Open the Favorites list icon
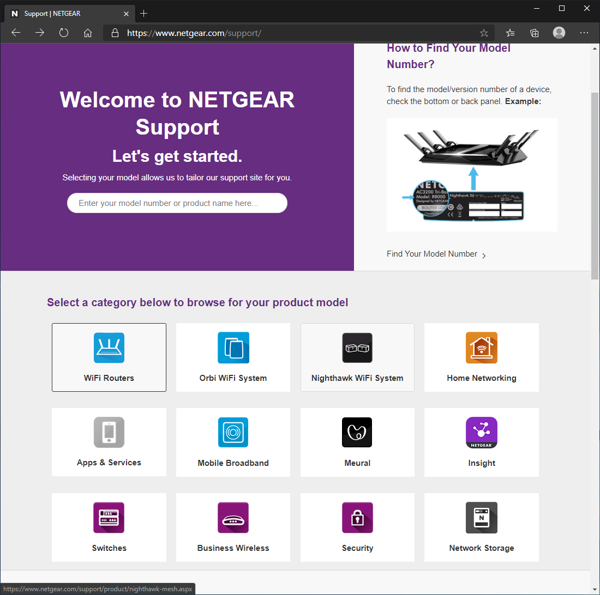The height and width of the screenshot is (595, 600). (510, 33)
